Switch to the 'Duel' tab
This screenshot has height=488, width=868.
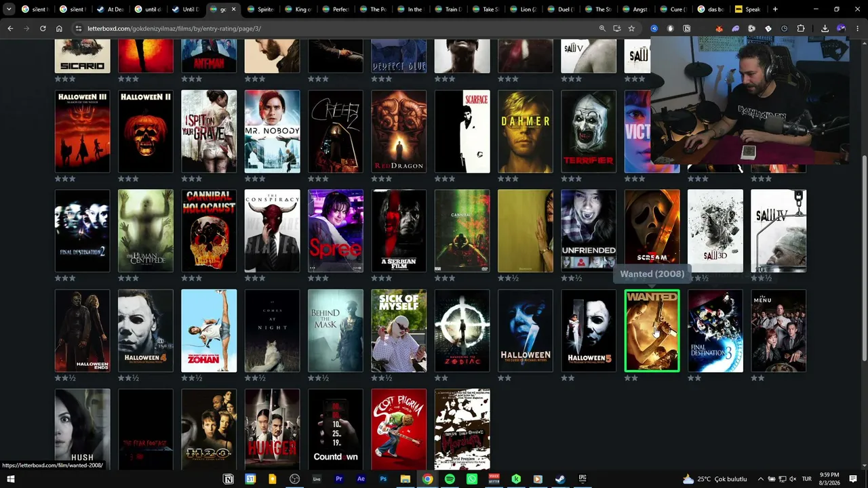coord(560,9)
